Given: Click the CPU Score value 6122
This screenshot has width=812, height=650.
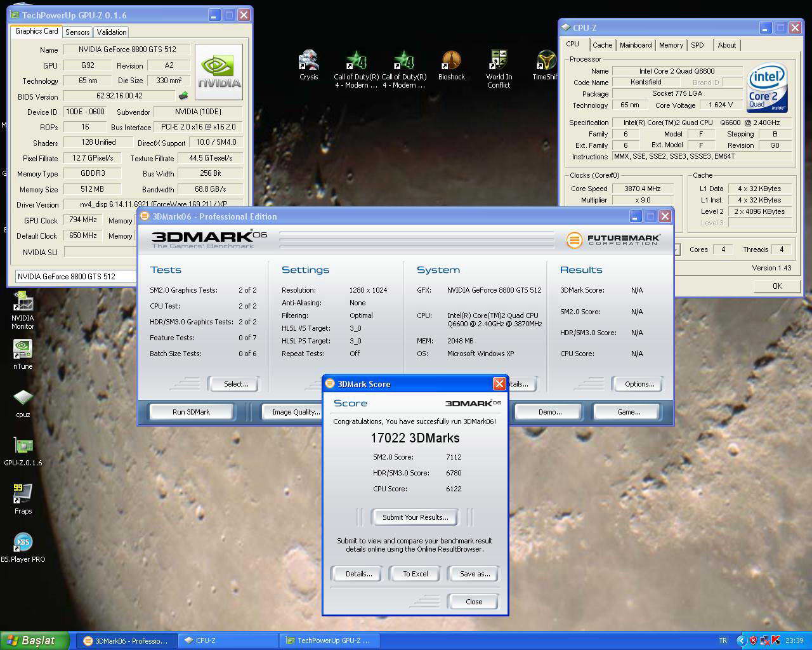Looking at the screenshot, I should click(453, 489).
